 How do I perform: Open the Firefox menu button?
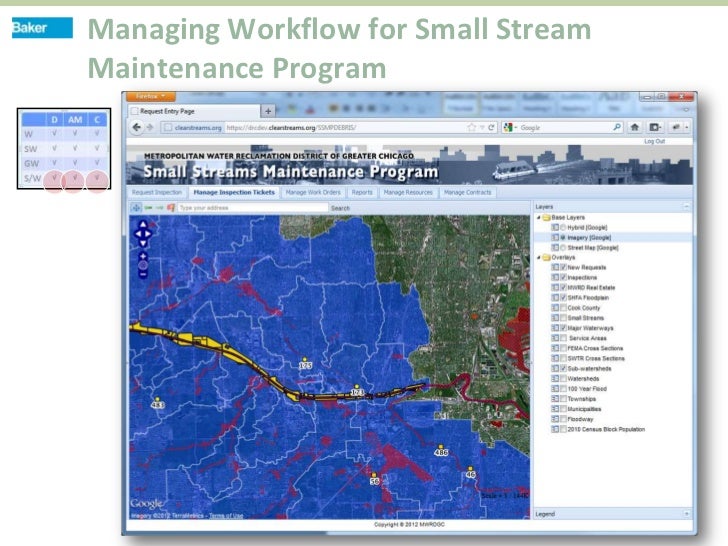[x=151, y=96]
